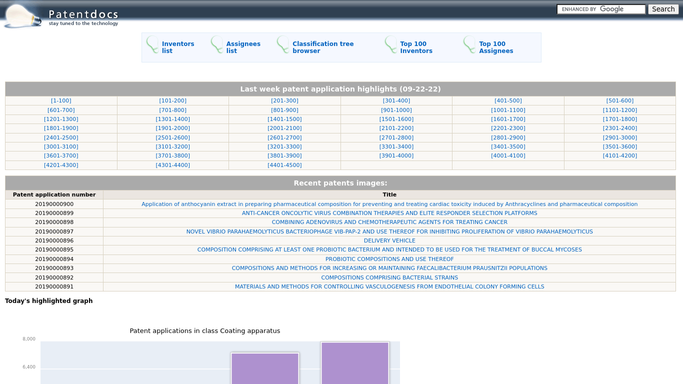Open highlights range [3901-4000]
The height and width of the screenshot is (384, 683).
396,156
